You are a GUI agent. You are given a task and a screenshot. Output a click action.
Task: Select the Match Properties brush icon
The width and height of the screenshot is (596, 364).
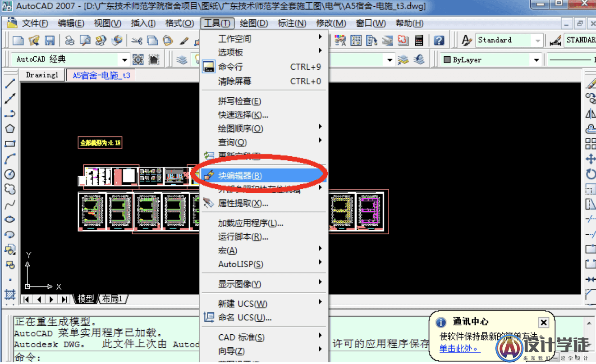[183, 41]
